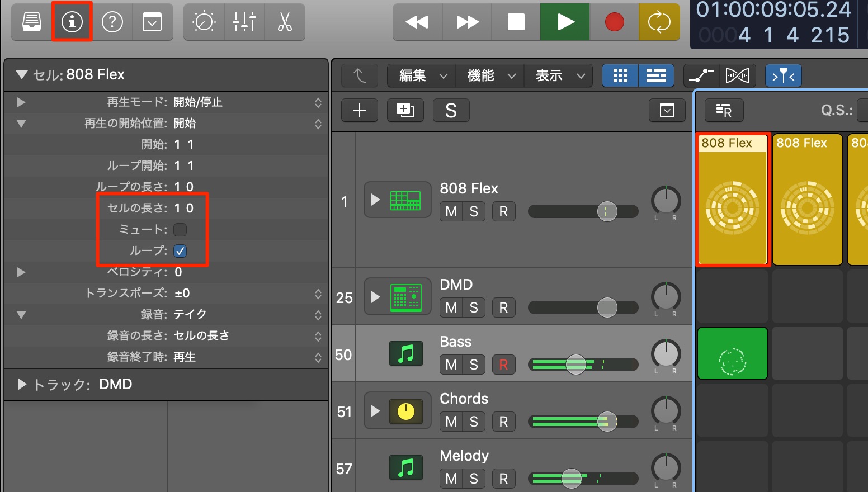This screenshot has height=492, width=868.
Task: Start recording with the red Record button
Action: 614,22
